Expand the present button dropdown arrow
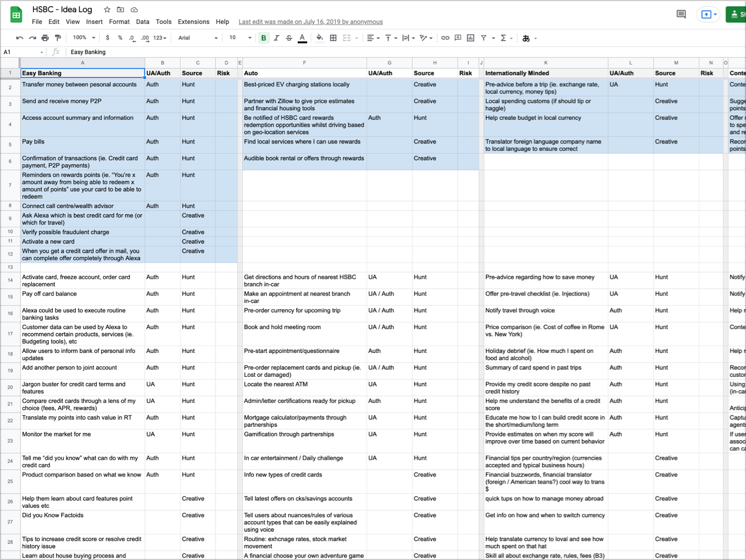 pyautogui.click(x=715, y=15)
